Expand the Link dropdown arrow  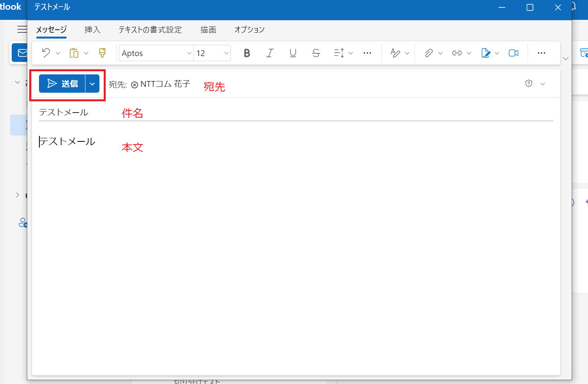469,53
